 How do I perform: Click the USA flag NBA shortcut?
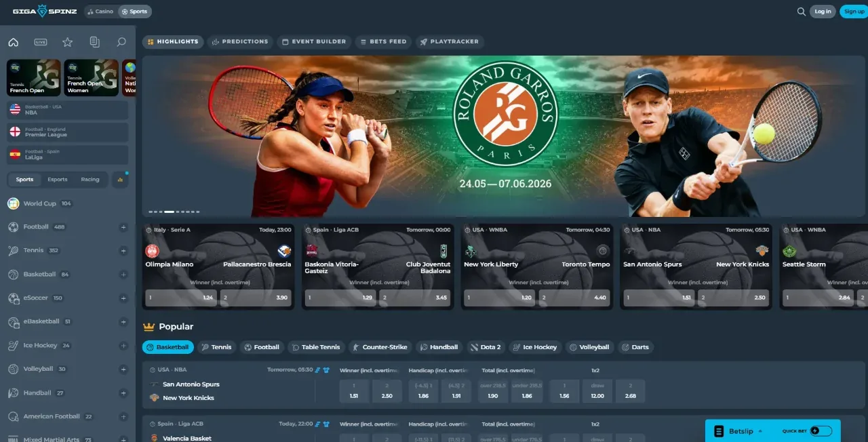pyautogui.click(x=68, y=110)
